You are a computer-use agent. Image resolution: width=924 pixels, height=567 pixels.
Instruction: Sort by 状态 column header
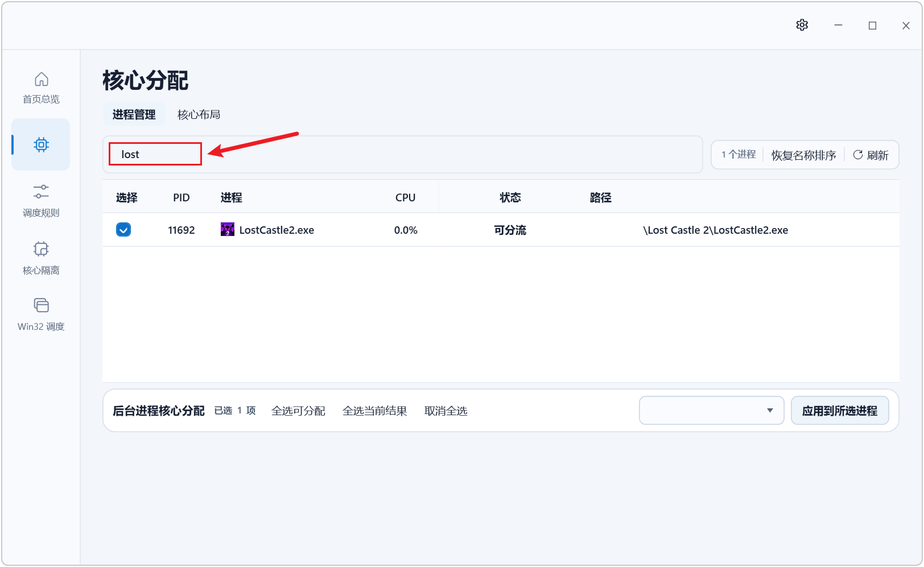(510, 197)
